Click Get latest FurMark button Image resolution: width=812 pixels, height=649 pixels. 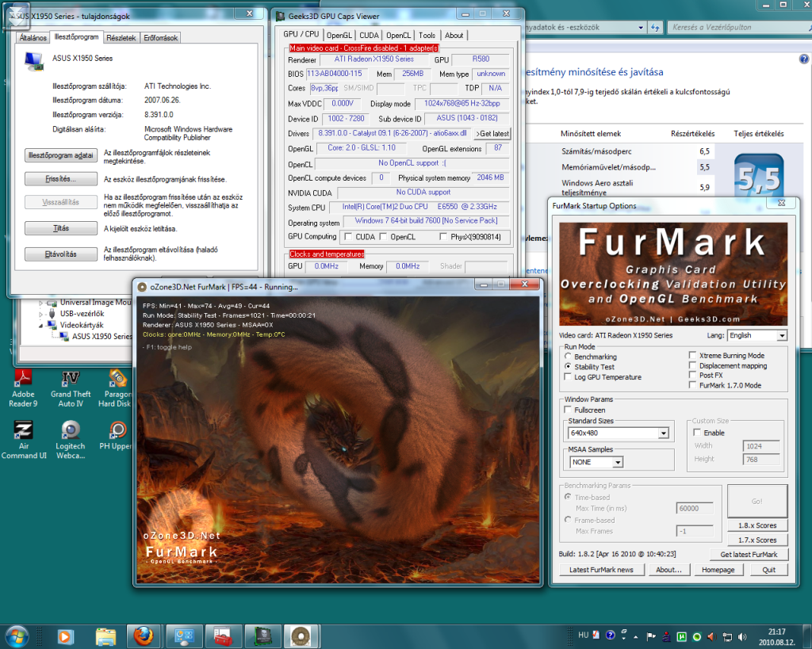click(x=749, y=554)
